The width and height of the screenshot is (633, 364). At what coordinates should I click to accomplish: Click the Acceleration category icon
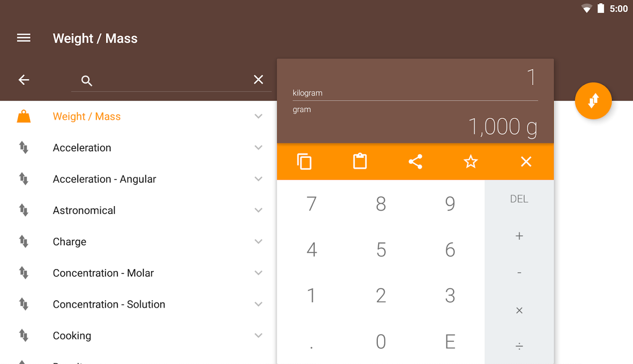coord(24,147)
